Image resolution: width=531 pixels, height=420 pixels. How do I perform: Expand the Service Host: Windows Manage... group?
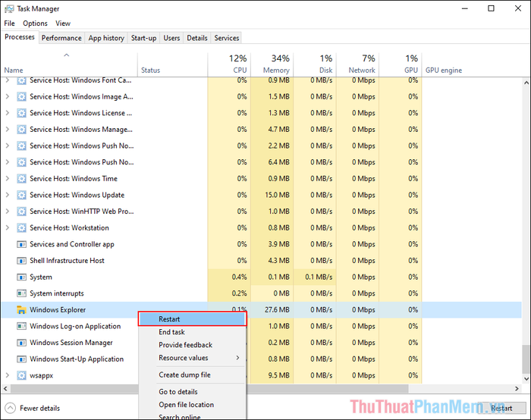coord(7,130)
